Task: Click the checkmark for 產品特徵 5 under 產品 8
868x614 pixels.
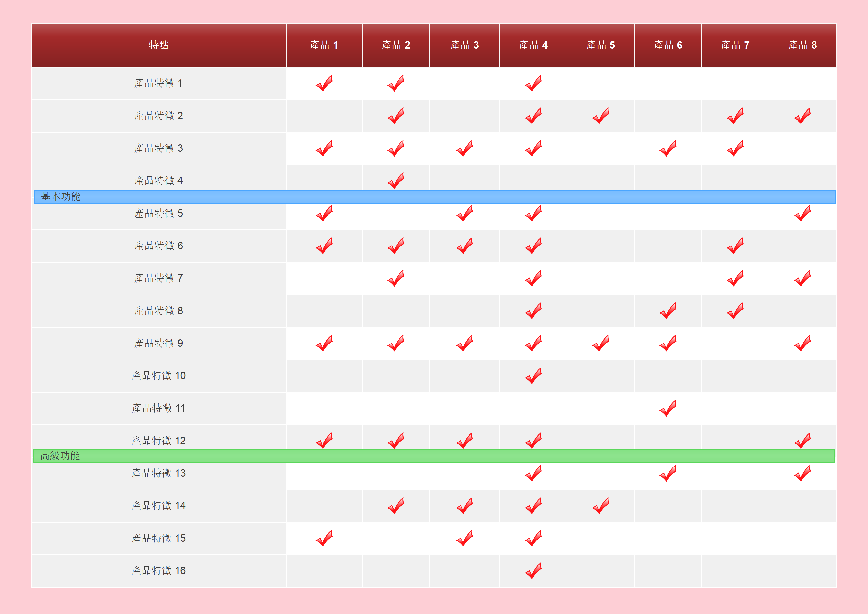Action: coord(802,213)
